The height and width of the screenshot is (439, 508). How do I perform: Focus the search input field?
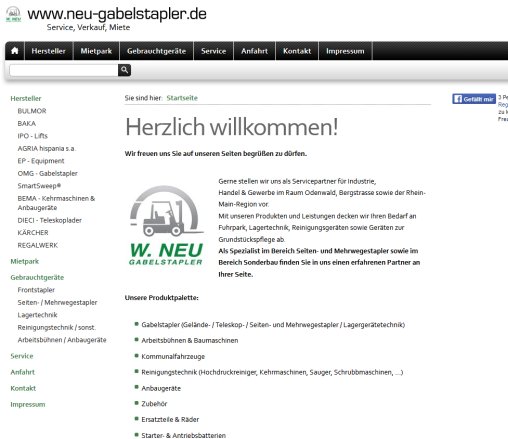point(64,70)
